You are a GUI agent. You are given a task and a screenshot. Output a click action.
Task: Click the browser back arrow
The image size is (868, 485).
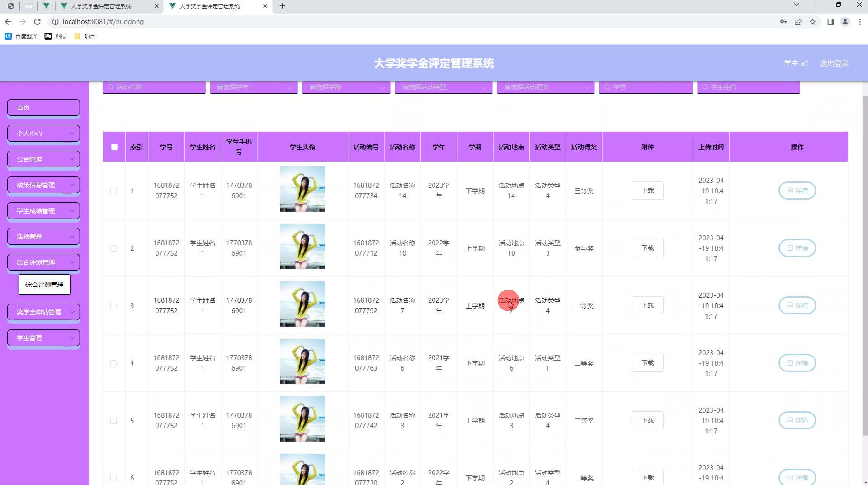(8, 22)
